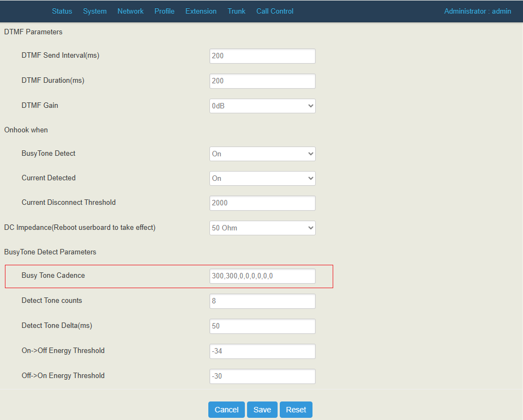Image resolution: width=523 pixels, height=420 pixels.
Task: Click the Administrator admin label
Action: (477, 11)
